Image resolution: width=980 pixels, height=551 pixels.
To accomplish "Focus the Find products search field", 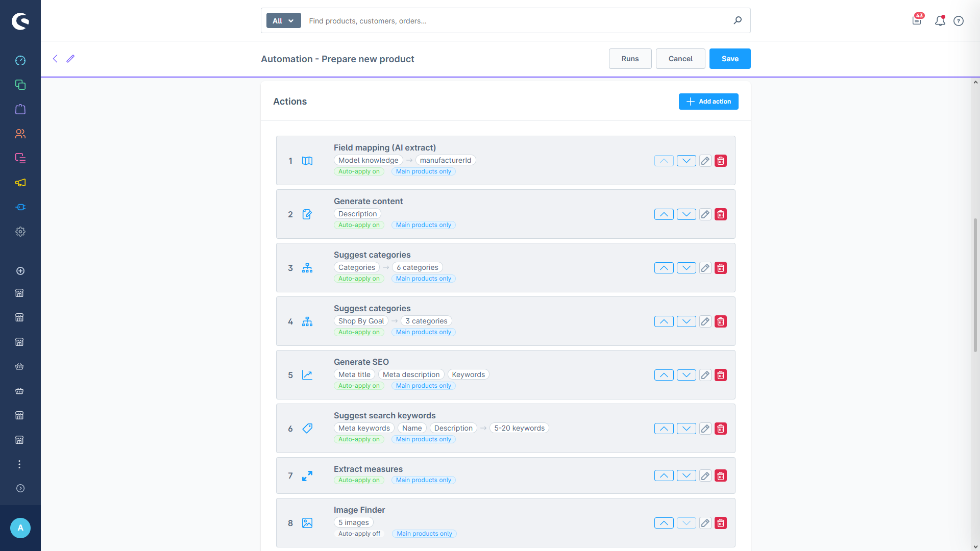I will [516, 21].
